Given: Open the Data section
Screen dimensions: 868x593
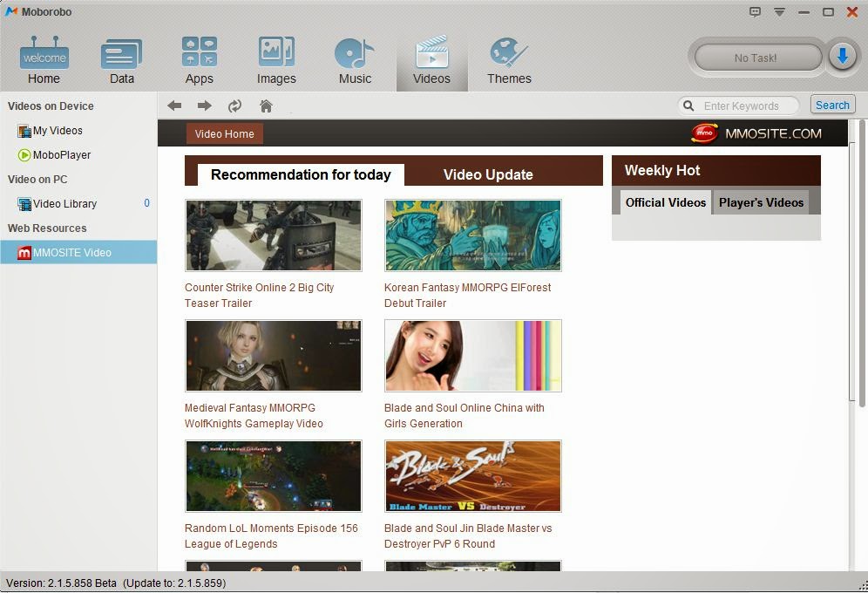Looking at the screenshot, I should pos(122,60).
